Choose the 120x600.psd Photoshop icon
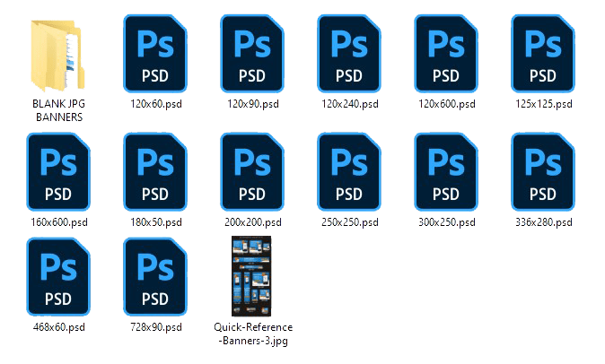 (446, 54)
